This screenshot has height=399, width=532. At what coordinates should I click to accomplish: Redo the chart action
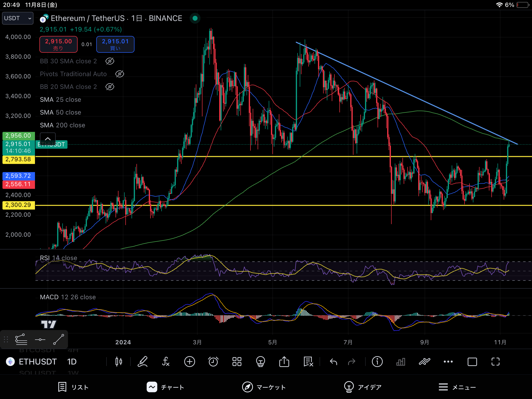351,362
